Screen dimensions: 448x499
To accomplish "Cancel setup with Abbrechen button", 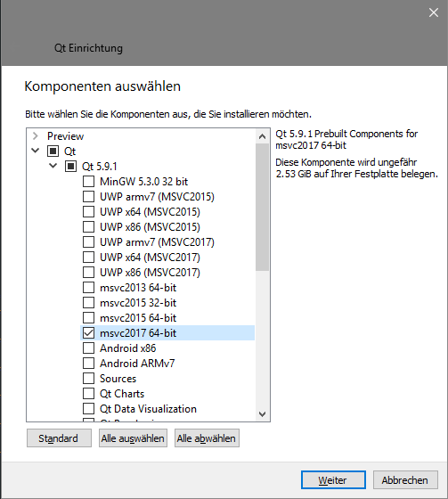I will pos(405,480).
